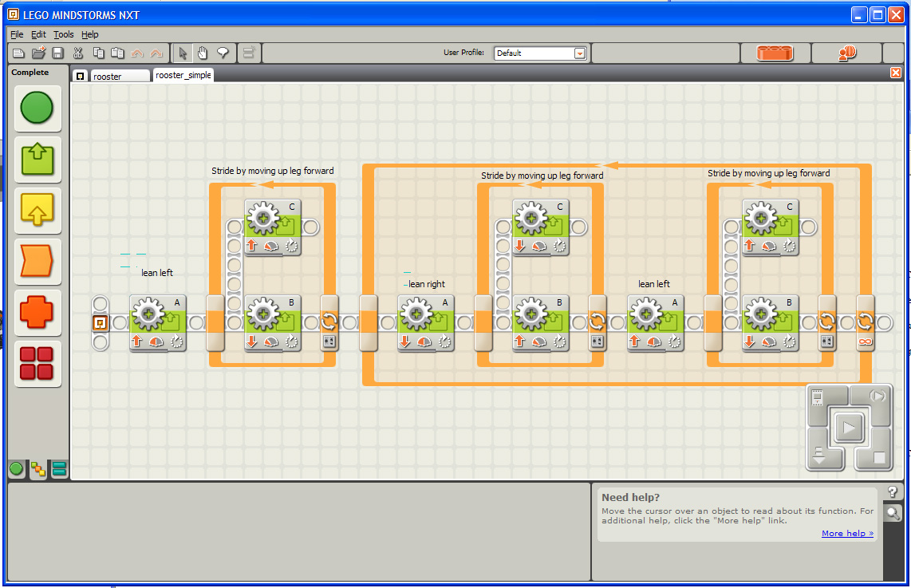911x588 pixels.
Task: Copy selection with the copy icon
Action: (x=98, y=53)
